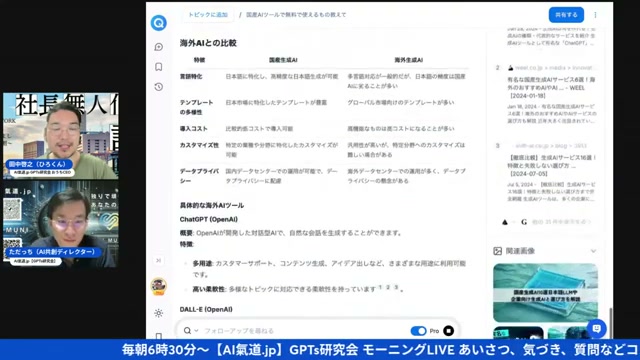Viewport: 640px width, 360px height.
Task: Toggle the Pro mode switch
Action: point(418,331)
